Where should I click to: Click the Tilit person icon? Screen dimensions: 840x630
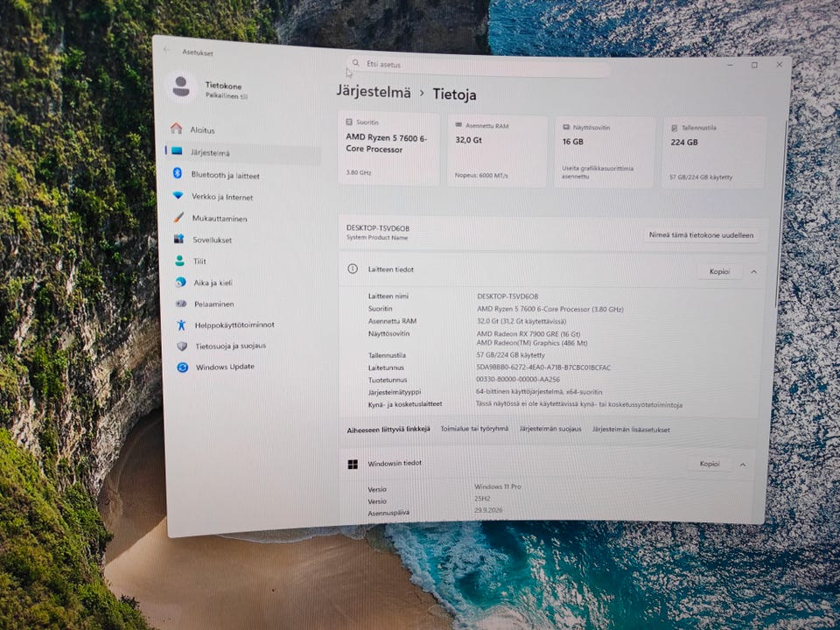click(x=180, y=261)
